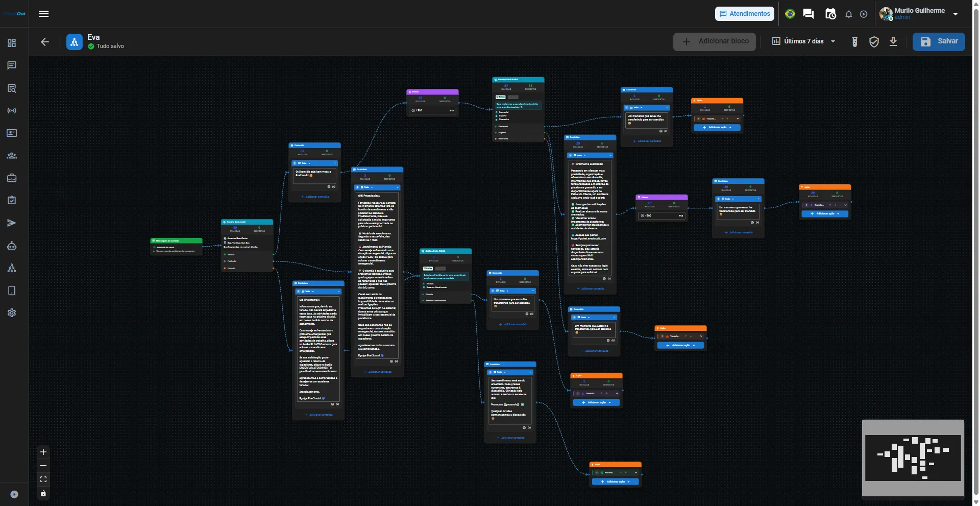This screenshot has height=506, width=980.
Task: Select the Suporte output of the WABA block
Action: tap(519, 132)
